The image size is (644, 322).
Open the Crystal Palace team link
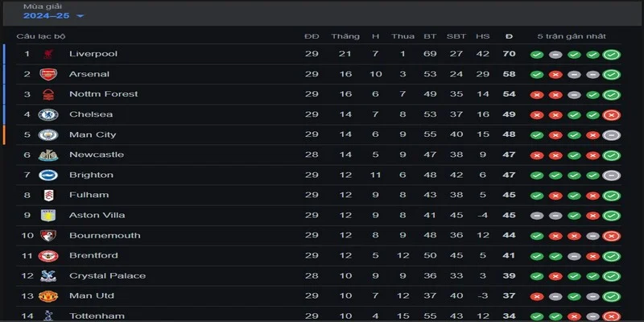pyautogui.click(x=108, y=275)
